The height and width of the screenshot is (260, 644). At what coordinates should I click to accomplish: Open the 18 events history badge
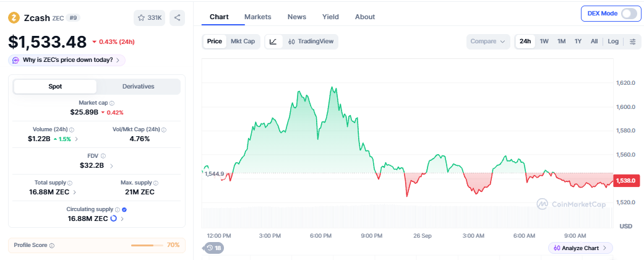point(215,248)
